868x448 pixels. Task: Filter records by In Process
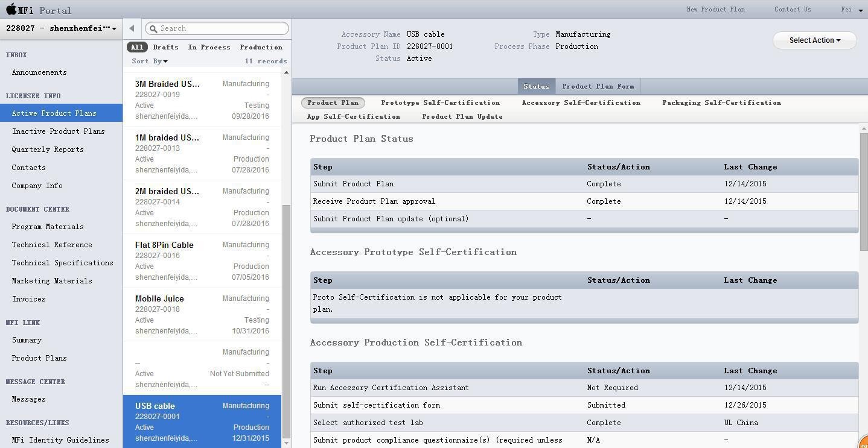point(209,47)
